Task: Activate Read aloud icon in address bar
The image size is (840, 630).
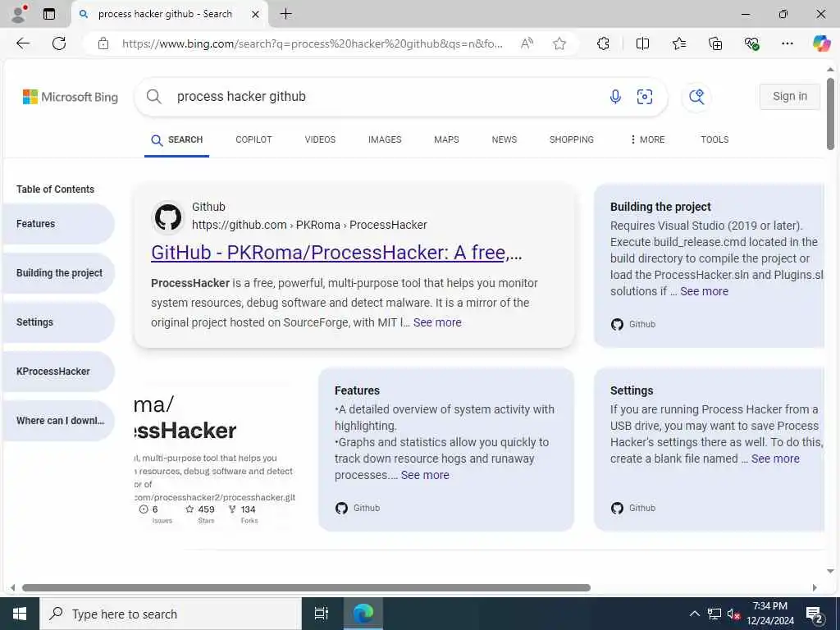Action: (527, 43)
